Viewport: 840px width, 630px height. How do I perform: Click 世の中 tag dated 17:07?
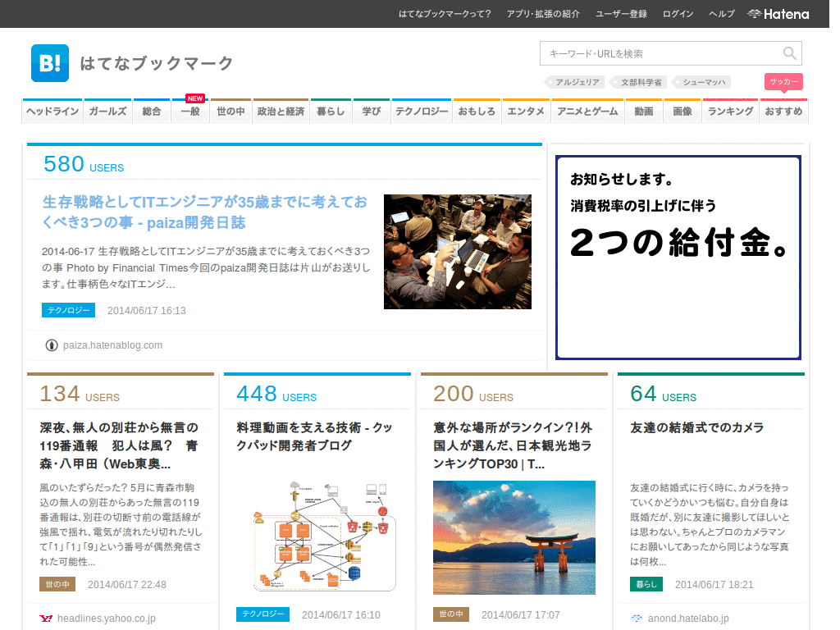451,614
